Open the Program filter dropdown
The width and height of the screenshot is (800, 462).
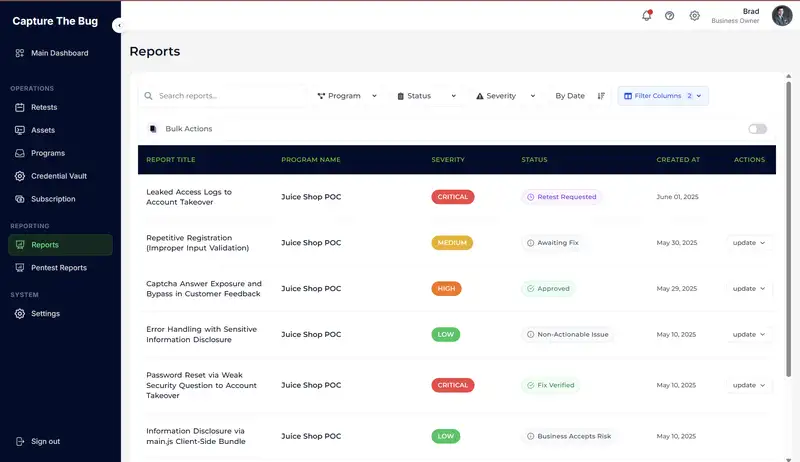pyautogui.click(x=347, y=96)
